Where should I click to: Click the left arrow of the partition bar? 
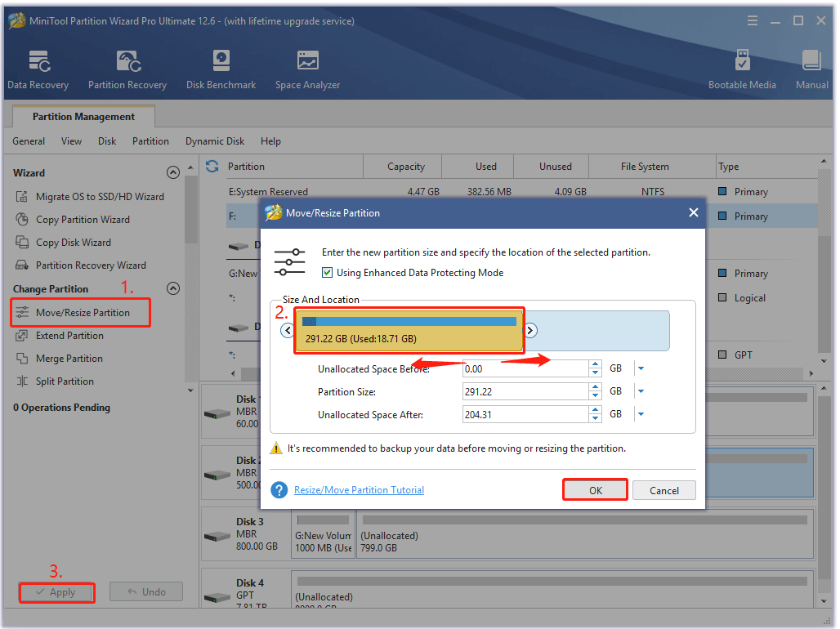[288, 331]
